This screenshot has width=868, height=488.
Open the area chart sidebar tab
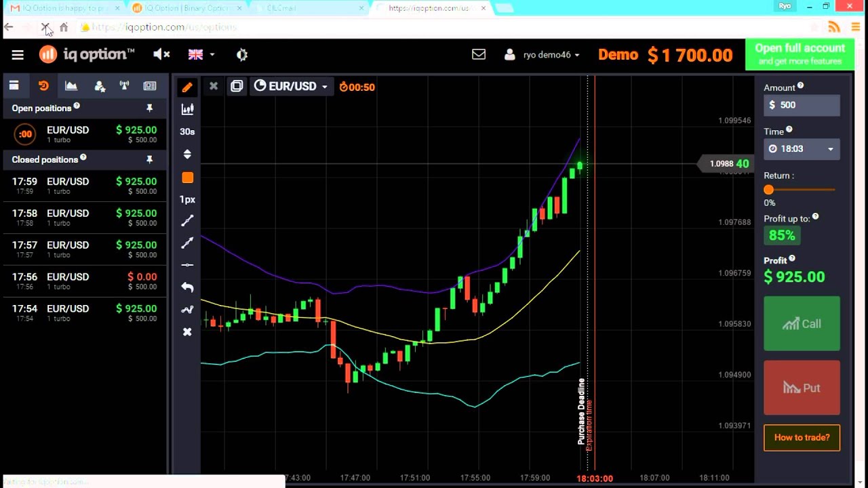click(x=71, y=85)
